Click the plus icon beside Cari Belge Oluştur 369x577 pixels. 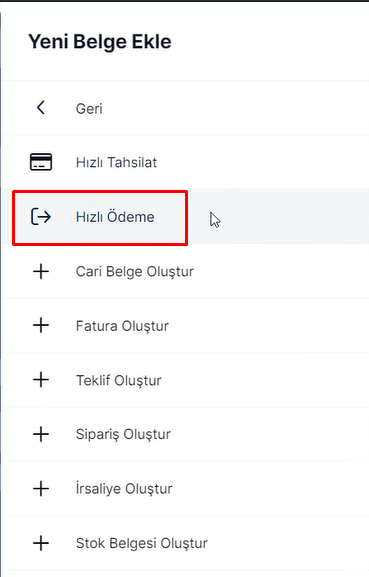coord(41,271)
